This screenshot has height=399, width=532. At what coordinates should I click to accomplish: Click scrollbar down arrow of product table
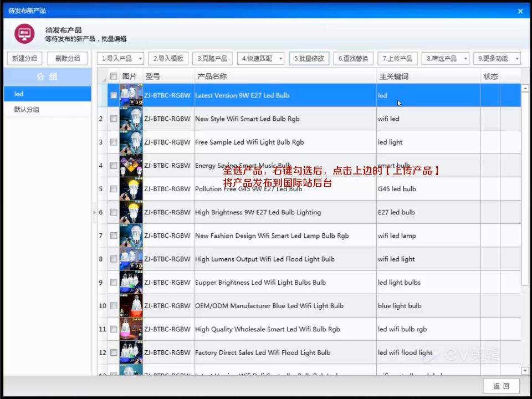pyautogui.click(x=525, y=371)
